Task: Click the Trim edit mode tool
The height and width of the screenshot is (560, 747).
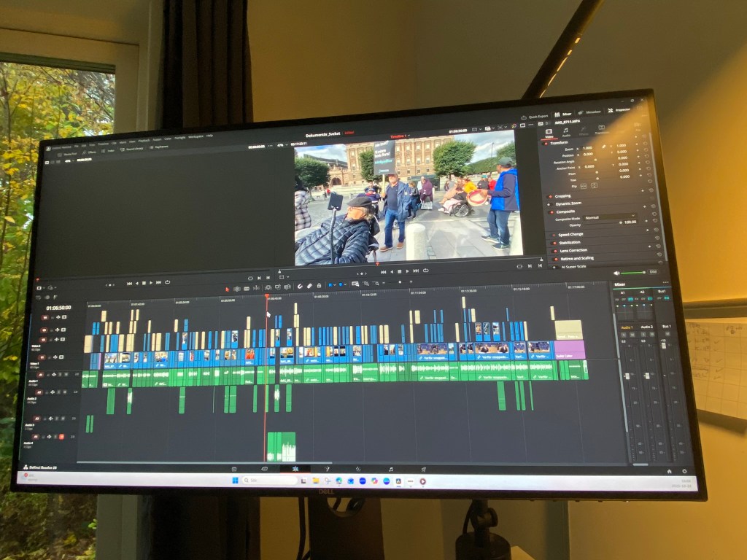Action: (237, 289)
